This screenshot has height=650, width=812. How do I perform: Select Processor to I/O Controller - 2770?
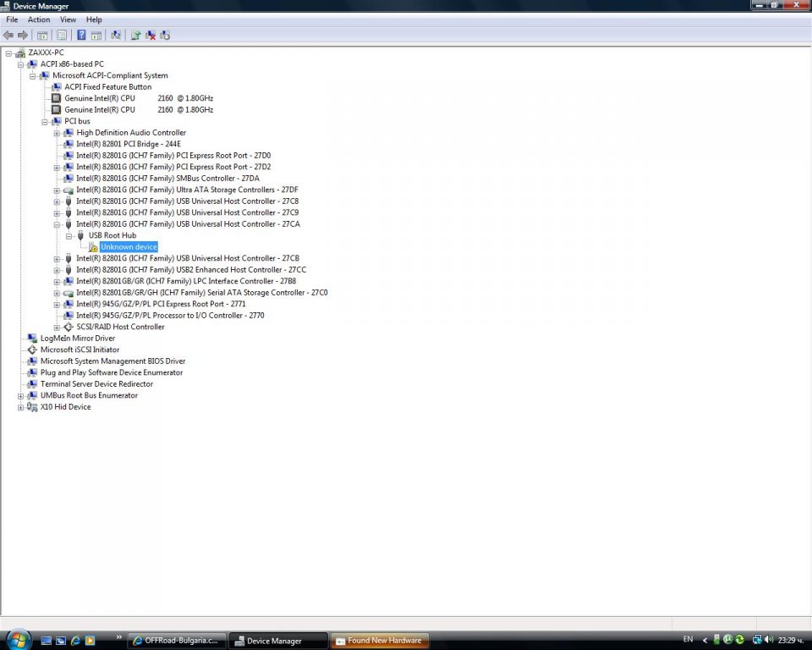click(170, 316)
